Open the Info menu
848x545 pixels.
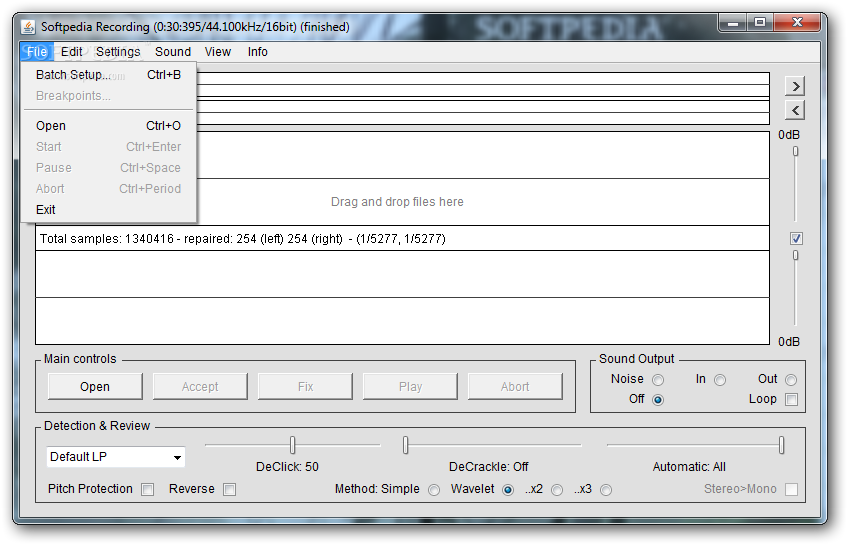pyautogui.click(x=257, y=52)
